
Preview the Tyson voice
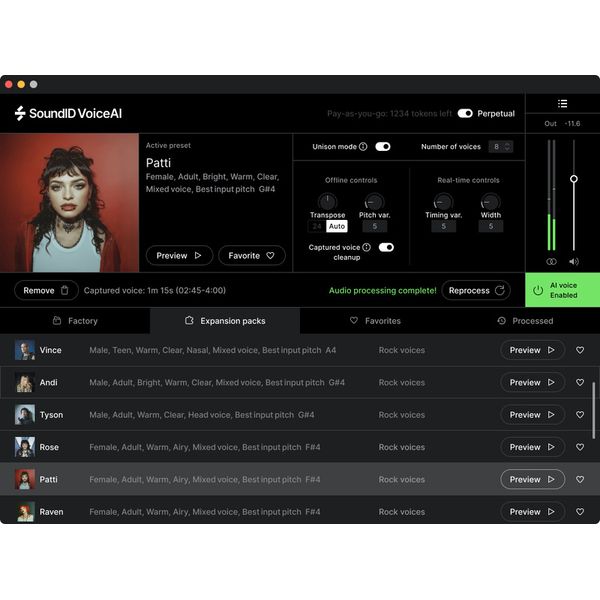532,415
